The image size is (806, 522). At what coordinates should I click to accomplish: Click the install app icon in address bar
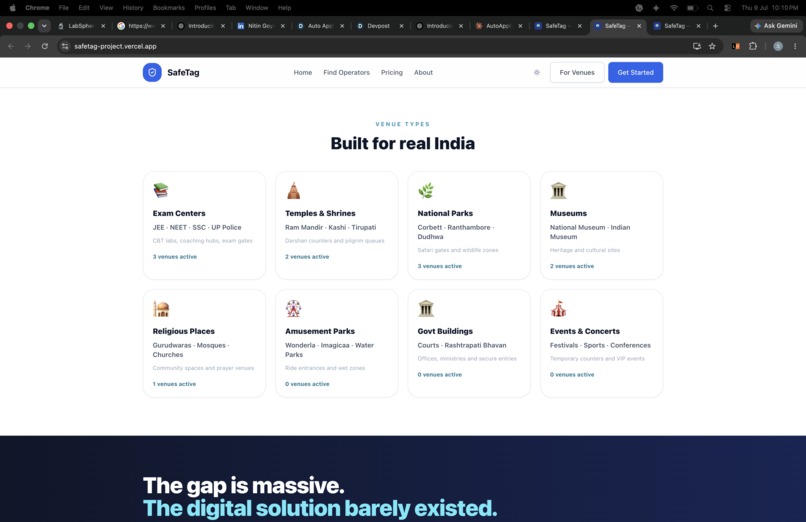[697, 46]
